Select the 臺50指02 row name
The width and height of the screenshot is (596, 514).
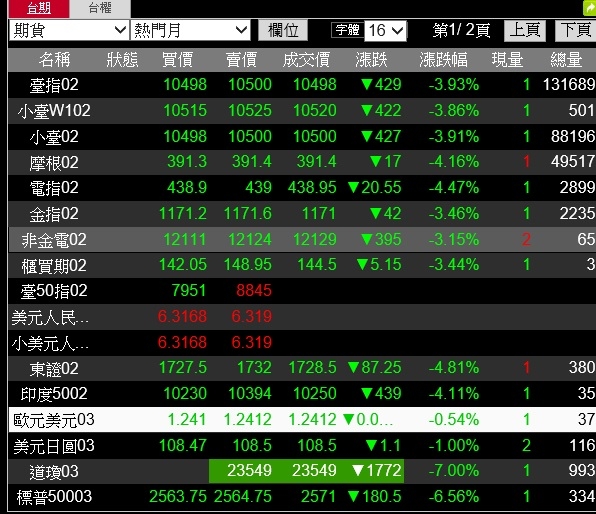pyautogui.click(x=54, y=291)
